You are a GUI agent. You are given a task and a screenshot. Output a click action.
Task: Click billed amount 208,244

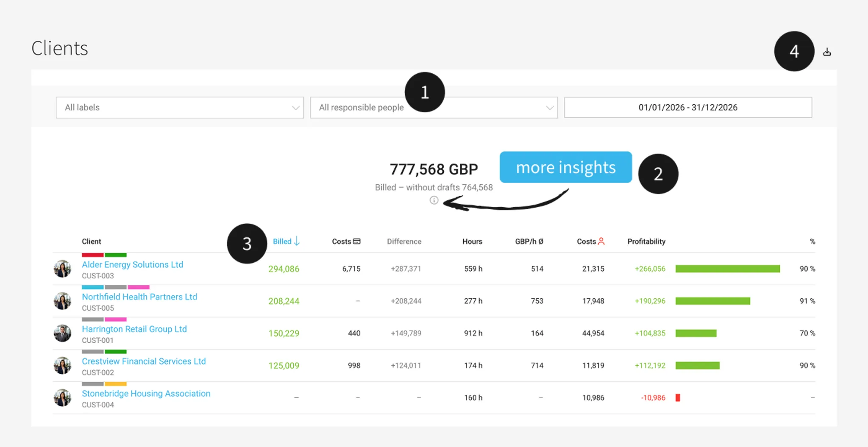(284, 301)
